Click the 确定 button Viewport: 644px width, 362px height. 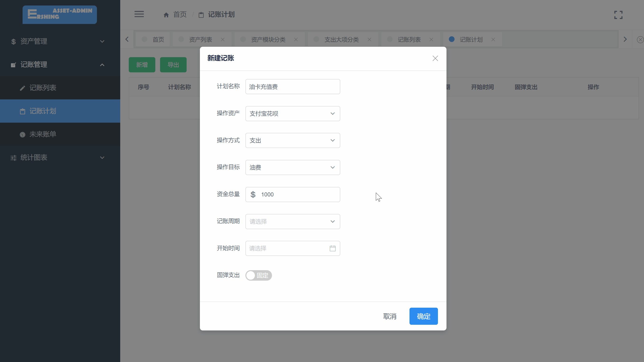pos(423,316)
